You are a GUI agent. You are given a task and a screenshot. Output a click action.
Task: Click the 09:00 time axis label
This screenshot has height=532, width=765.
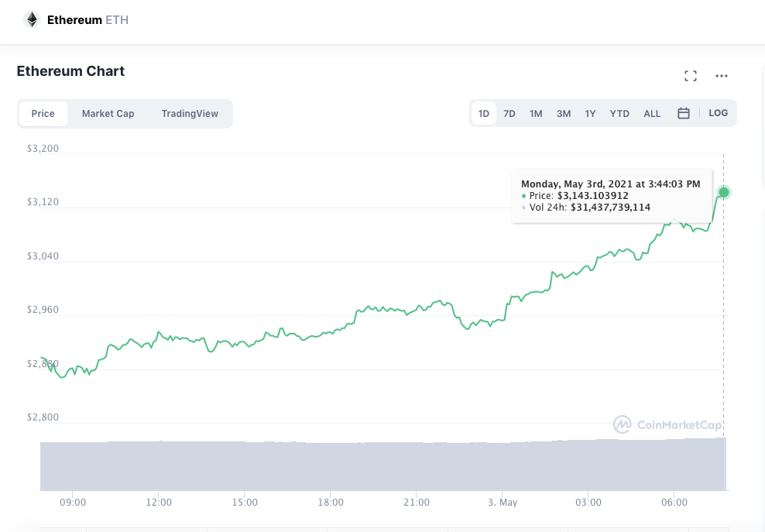click(73, 503)
